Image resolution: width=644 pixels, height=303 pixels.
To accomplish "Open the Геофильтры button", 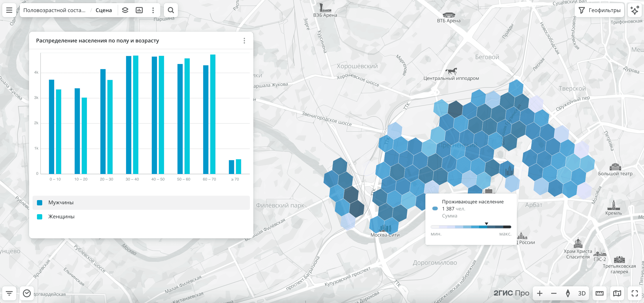I will click(599, 10).
